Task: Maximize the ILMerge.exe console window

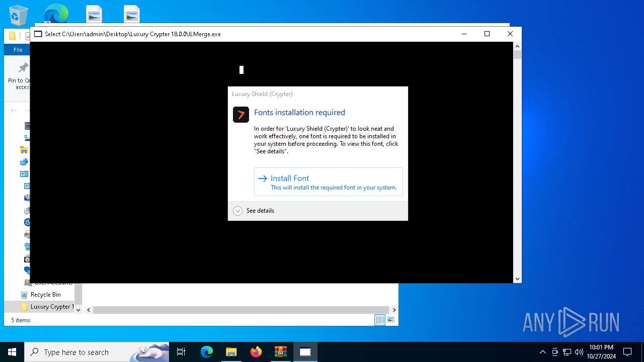Action: pyautogui.click(x=487, y=34)
